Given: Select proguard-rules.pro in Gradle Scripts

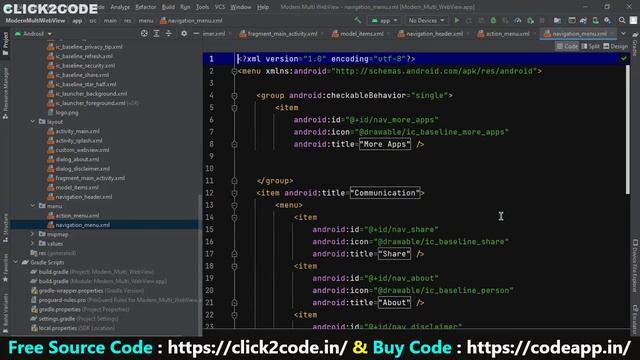Looking at the screenshot, I should point(62,300).
